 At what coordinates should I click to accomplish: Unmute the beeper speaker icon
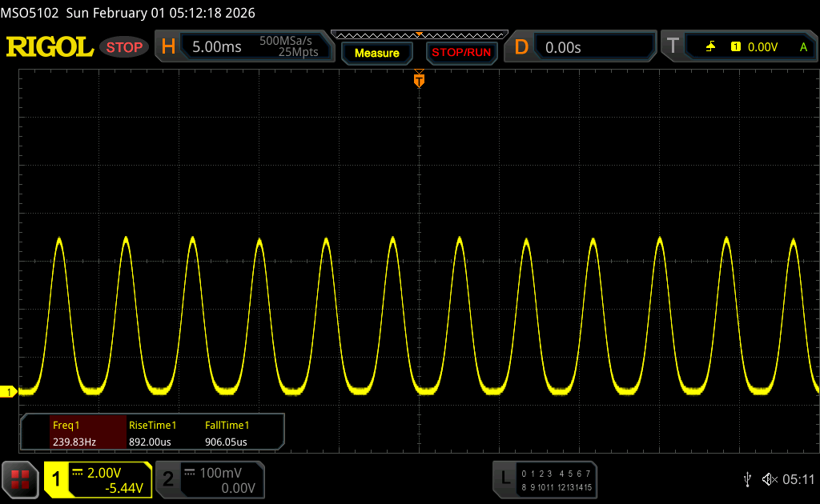click(770, 479)
